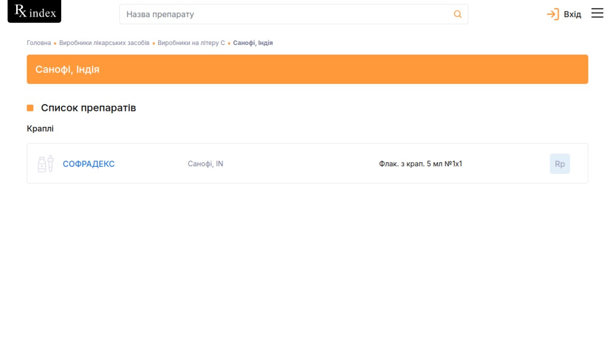Open the СОФРАДЕКС drug link
The height and width of the screenshot is (364, 607).
pyautogui.click(x=89, y=164)
